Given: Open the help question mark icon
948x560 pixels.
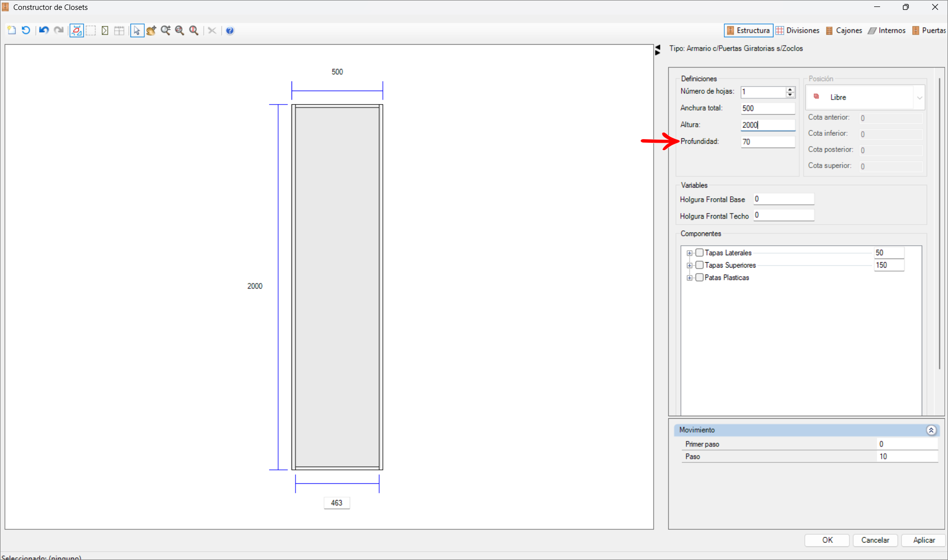Looking at the screenshot, I should click(230, 30).
